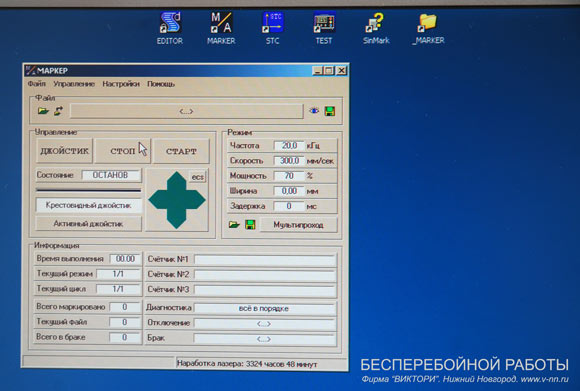Screen dimensions: 580x391
Task: Click the Задержка value field
Action: 289,206
